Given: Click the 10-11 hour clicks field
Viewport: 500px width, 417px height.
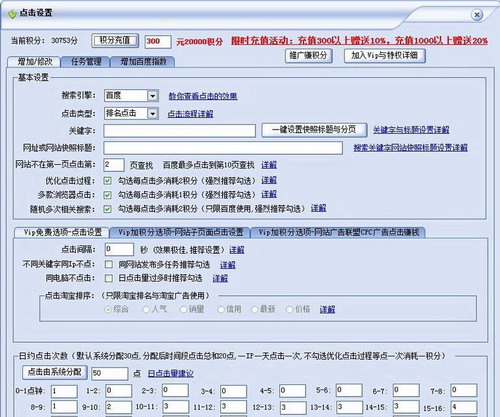Looking at the screenshot, I should pyautogui.click(x=175, y=407).
